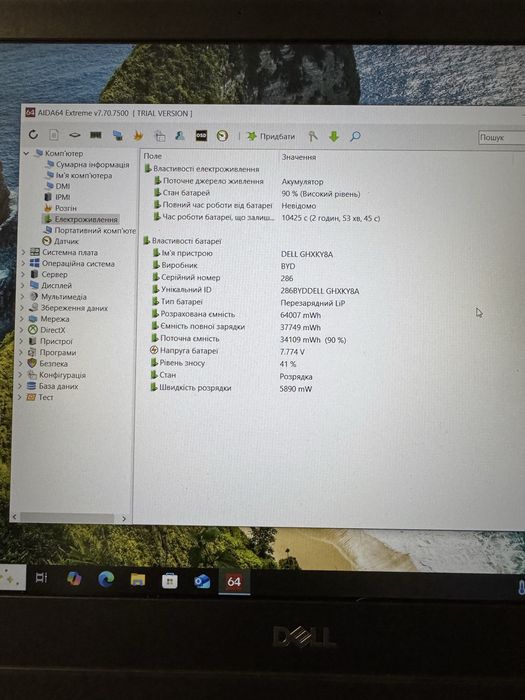Expand the Системна плата node

coord(23,252)
